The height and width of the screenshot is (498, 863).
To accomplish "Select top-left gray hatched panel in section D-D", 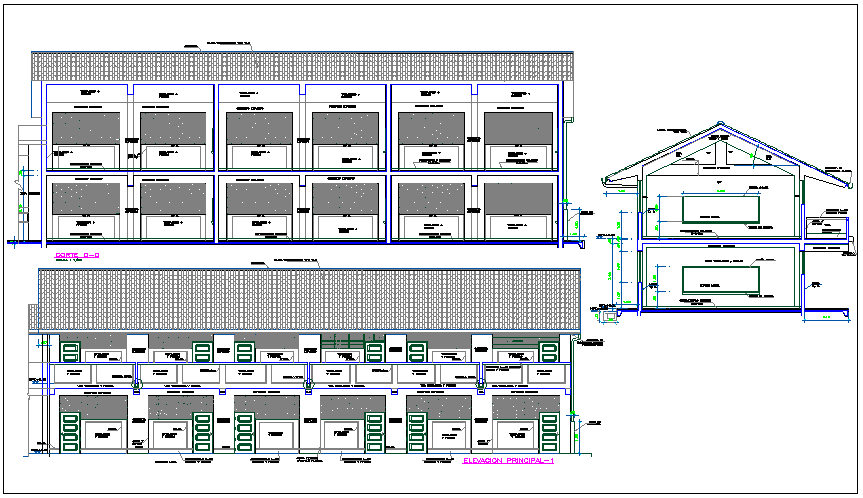I will (x=85, y=128).
